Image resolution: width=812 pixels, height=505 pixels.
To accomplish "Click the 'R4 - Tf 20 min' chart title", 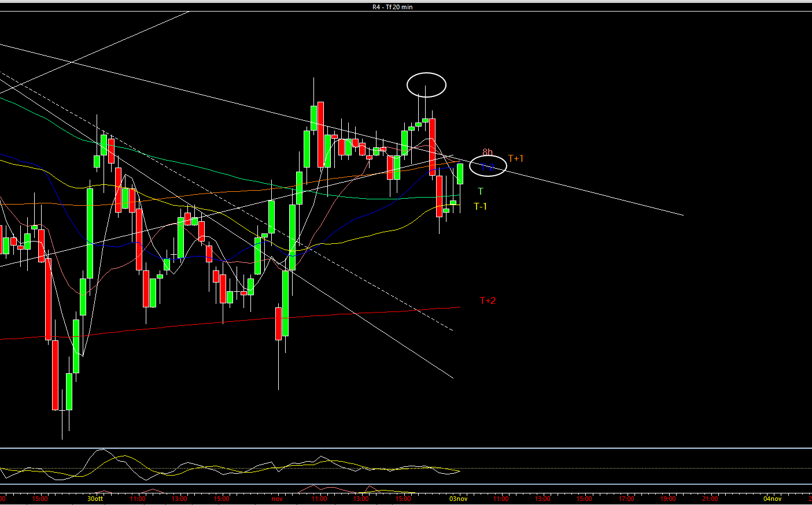I will coord(392,7).
